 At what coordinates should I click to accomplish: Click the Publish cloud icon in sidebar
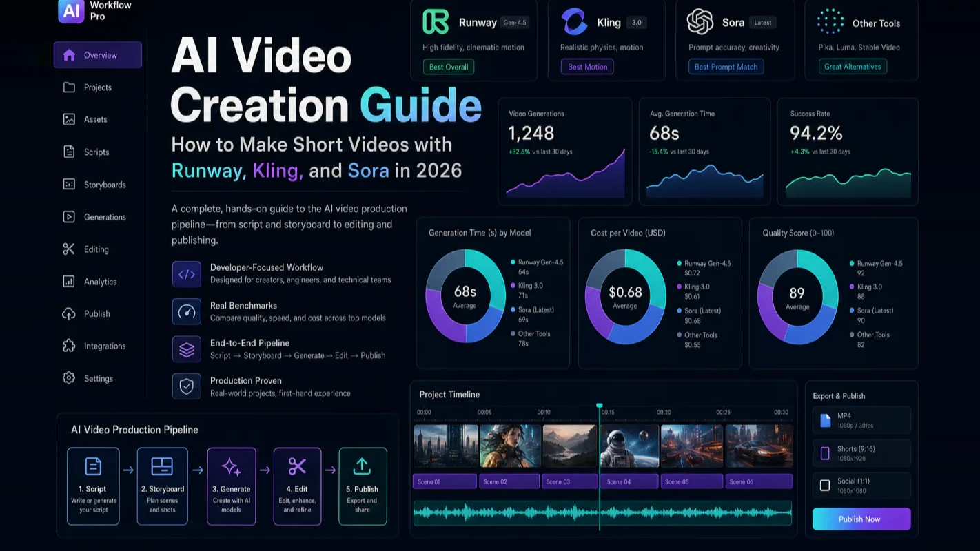[69, 313]
